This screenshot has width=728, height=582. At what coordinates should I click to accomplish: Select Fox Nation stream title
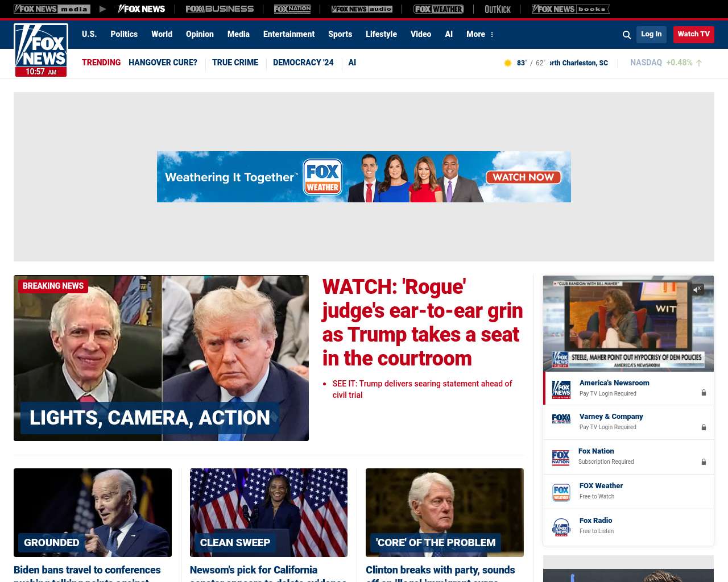point(596,451)
